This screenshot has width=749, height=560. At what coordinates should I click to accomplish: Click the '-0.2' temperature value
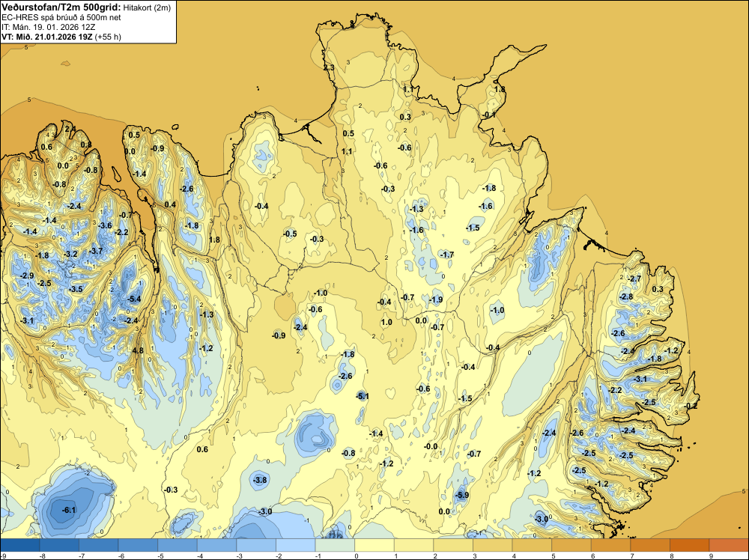(x=691, y=406)
